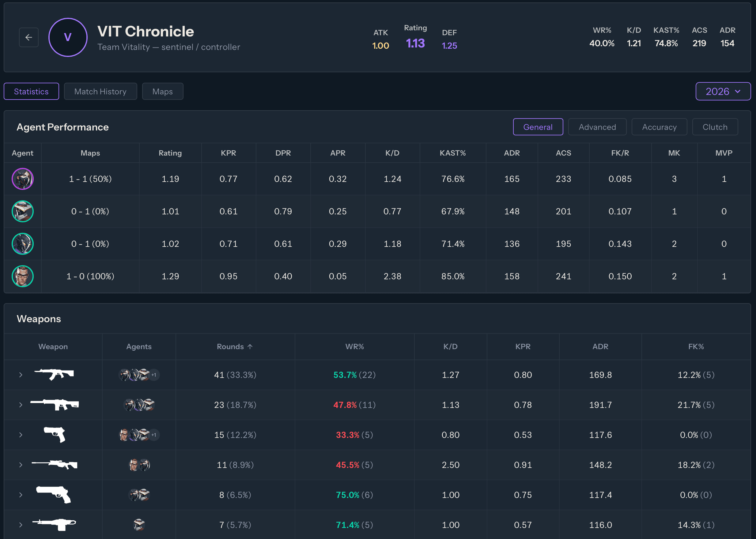Click the Phantom rifle weapon icon
Image resolution: width=756 pixels, height=539 pixels.
tap(55, 405)
